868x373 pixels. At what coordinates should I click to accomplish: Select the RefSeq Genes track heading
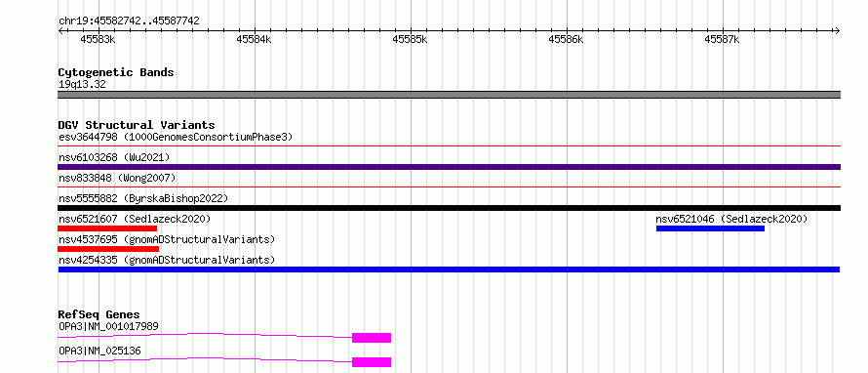click(99, 314)
